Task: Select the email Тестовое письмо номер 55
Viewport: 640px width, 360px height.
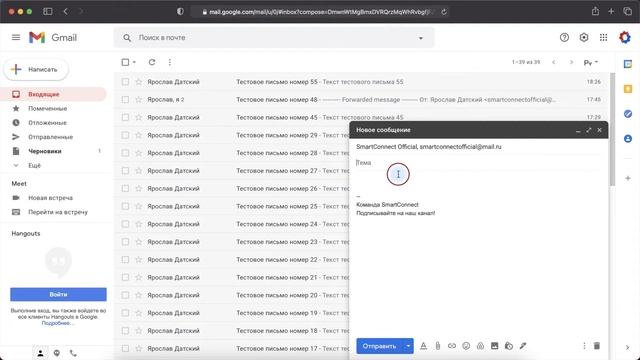Action: pos(125,82)
